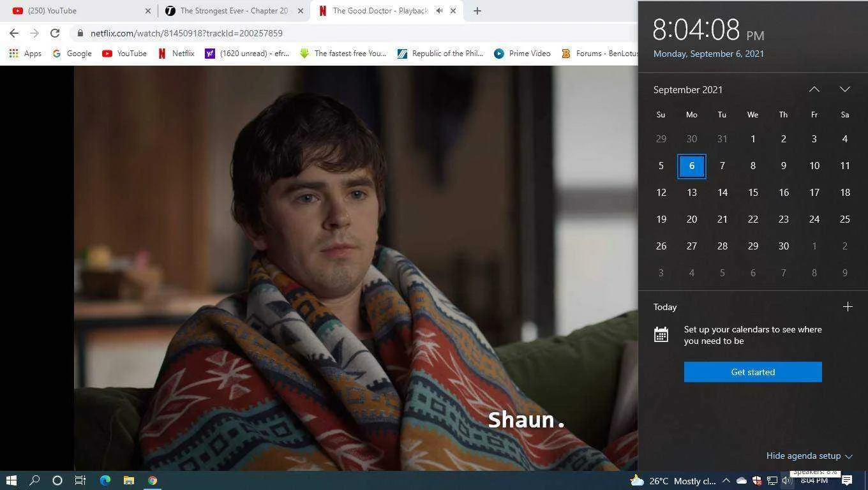Image resolution: width=868 pixels, height=490 pixels.
Task: Open the Netflix bookmark
Action: tap(176, 54)
